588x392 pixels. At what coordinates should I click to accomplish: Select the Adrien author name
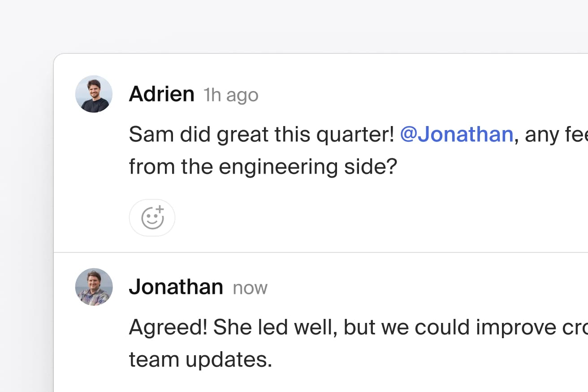161,94
